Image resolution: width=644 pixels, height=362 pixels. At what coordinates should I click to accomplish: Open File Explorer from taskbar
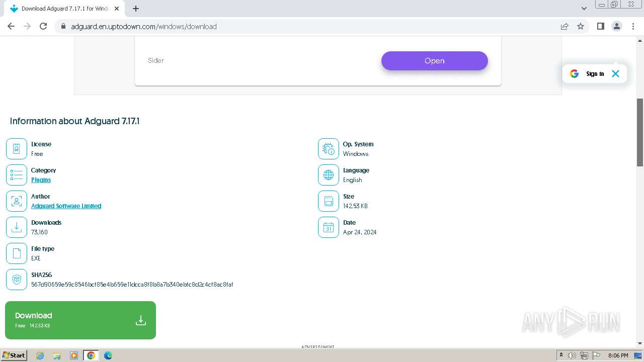(57, 355)
